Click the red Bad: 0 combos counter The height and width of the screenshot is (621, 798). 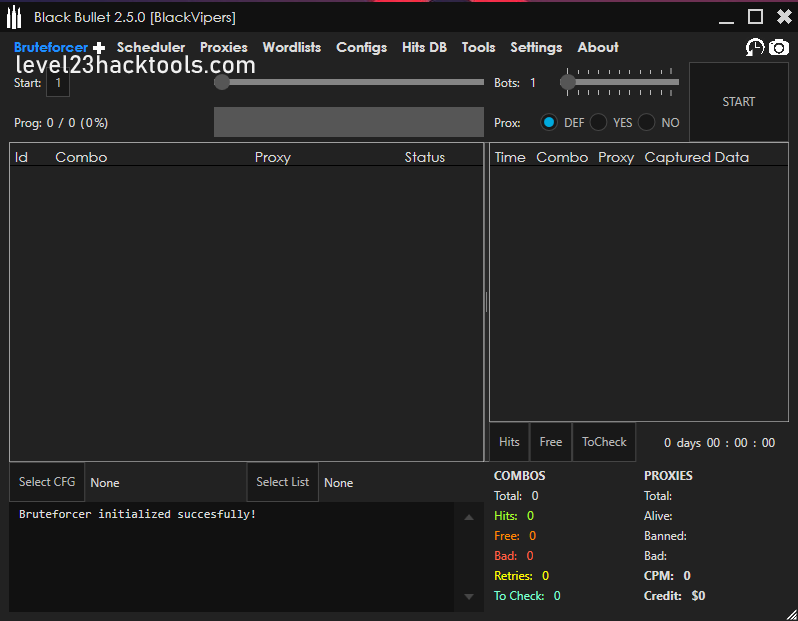pyautogui.click(x=514, y=556)
